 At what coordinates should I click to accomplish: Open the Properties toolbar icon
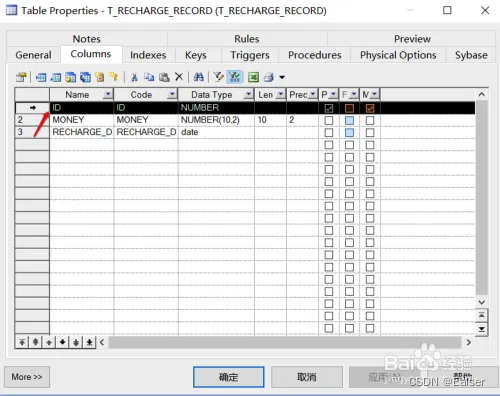pyautogui.click(x=21, y=77)
